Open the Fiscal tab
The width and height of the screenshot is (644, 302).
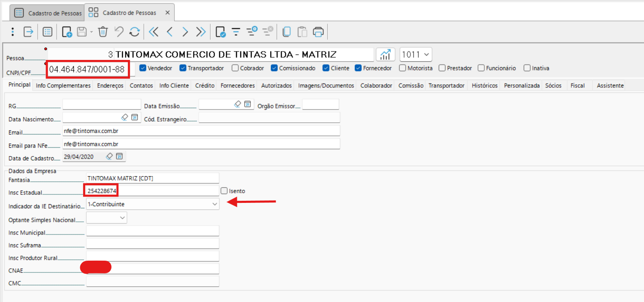(x=577, y=86)
